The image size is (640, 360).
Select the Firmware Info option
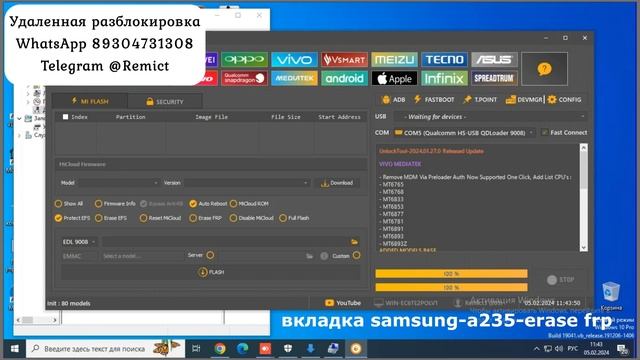tap(115, 204)
